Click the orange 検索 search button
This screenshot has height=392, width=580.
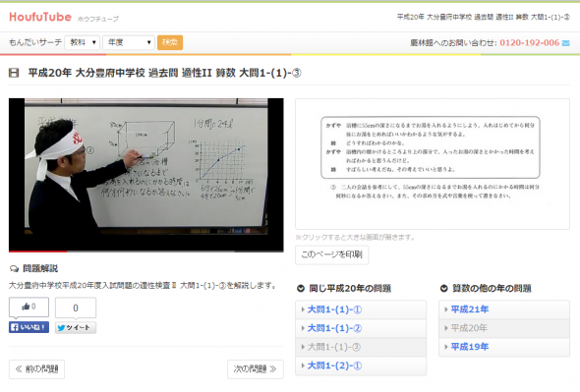click(170, 42)
